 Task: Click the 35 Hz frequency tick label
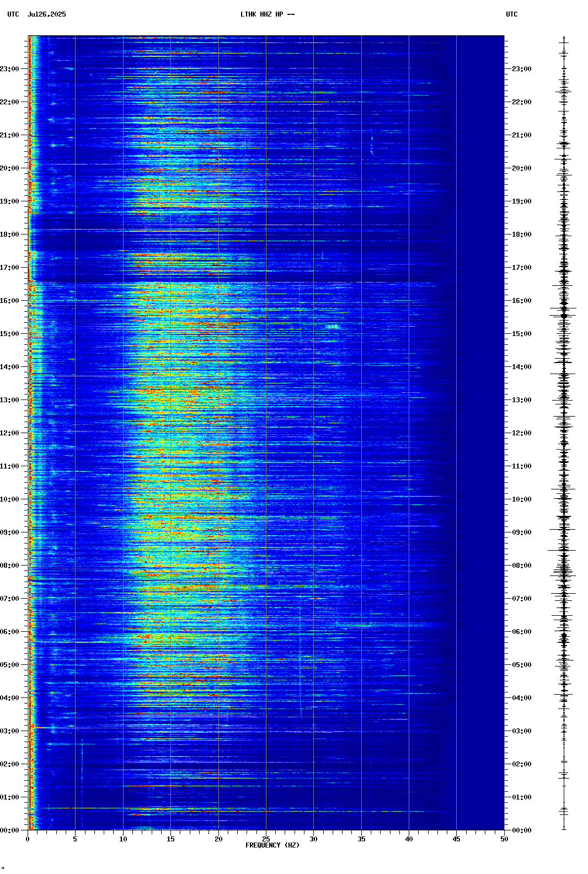point(361,839)
